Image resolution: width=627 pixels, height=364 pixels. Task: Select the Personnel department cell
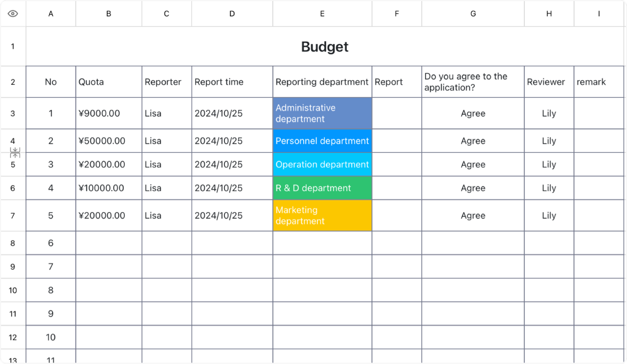tap(322, 141)
